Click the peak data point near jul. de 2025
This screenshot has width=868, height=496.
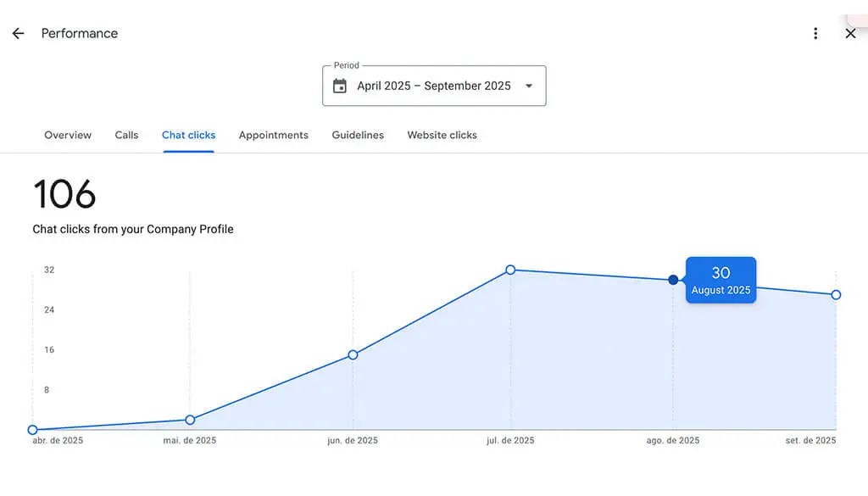coord(510,270)
